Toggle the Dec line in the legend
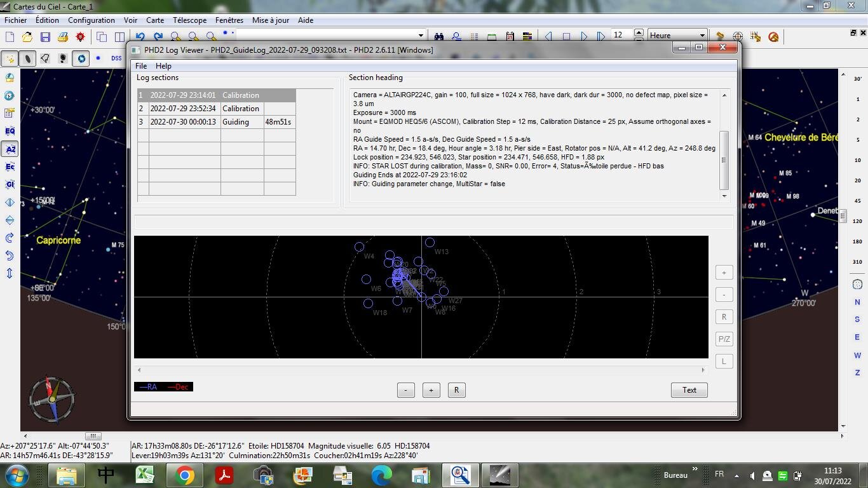This screenshot has height=488, width=868. (178, 387)
